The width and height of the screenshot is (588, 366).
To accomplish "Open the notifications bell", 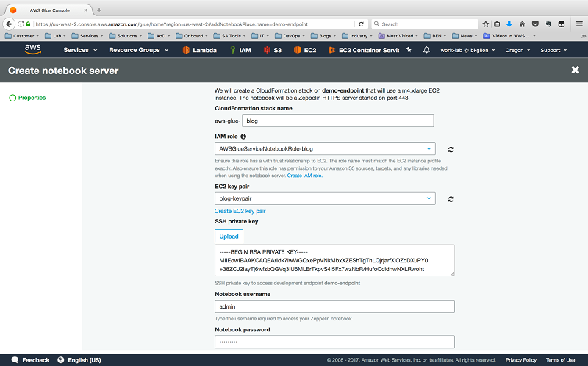I will [x=426, y=50].
